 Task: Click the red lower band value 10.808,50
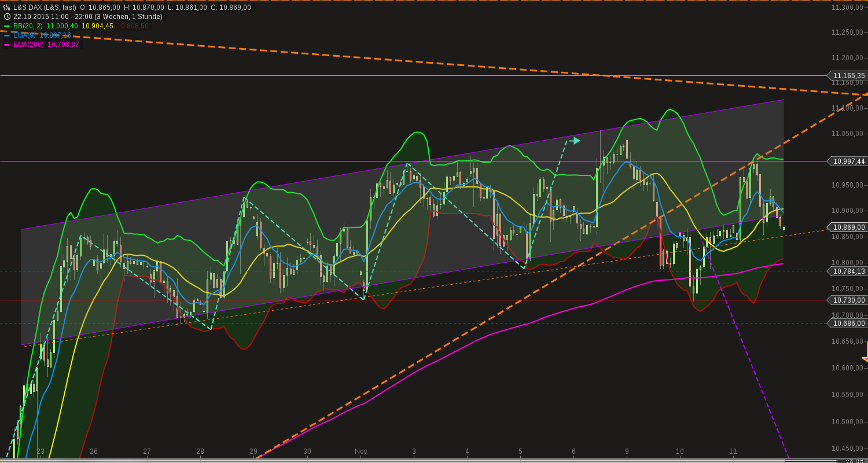click(x=133, y=26)
